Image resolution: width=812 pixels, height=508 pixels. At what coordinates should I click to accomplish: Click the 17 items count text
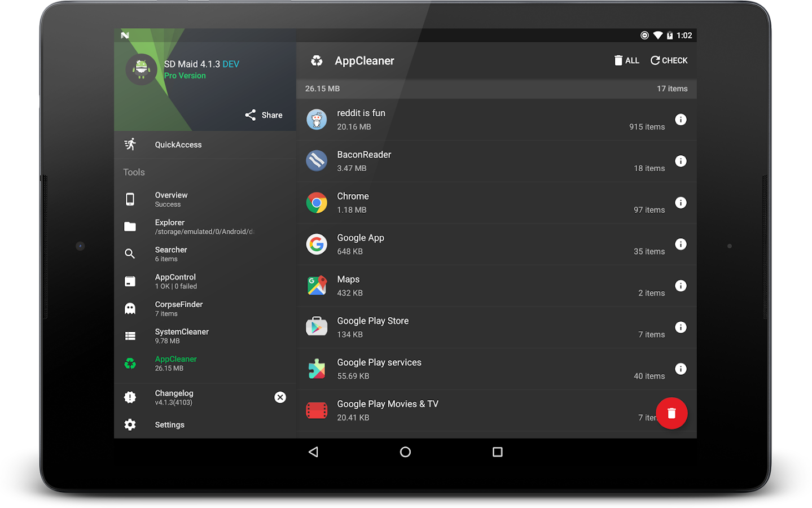click(x=672, y=89)
